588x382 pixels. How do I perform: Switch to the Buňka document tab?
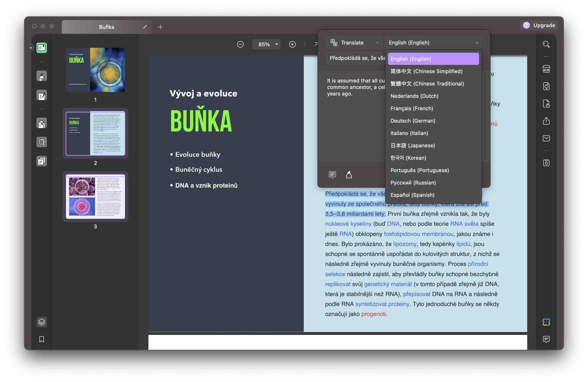107,27
